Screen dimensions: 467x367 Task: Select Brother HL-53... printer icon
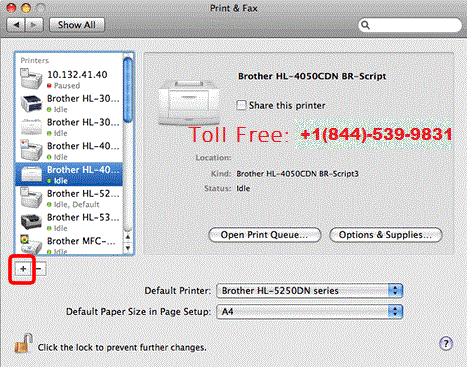coord(31,222)
